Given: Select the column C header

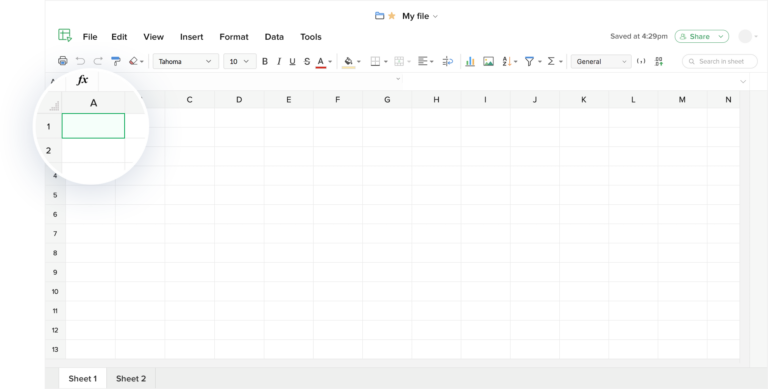Looking at the screenshot, I should pyautogui.click(x=190, y=99).
